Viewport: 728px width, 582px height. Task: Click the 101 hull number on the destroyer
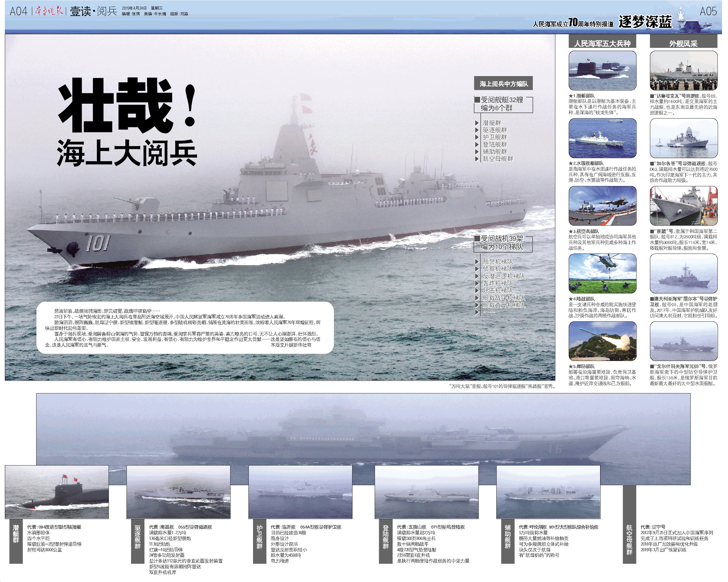pos(98,243)
